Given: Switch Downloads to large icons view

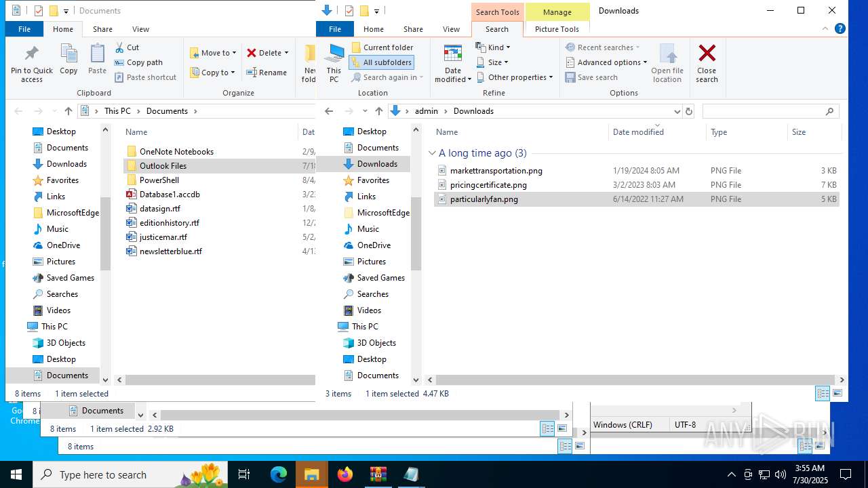Looking at the screenshot, I should click(837, 394).
